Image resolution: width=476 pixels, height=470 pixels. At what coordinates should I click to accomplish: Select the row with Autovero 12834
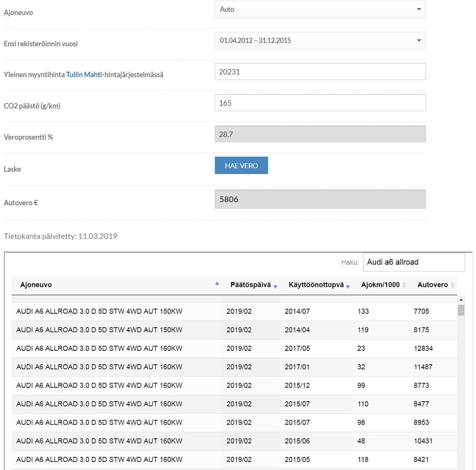pyautogui.click(x=234, y=349)
